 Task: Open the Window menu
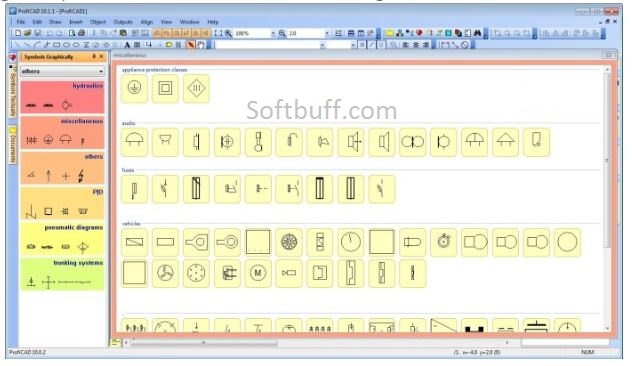tap(189, 22)
